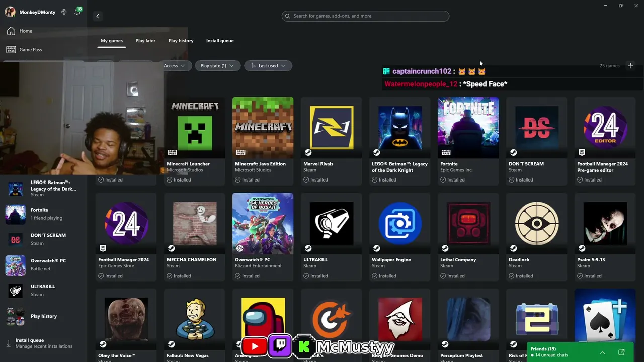Open the Solitaire spade card tile
The width and height of the screenshot is (644, 362).
pos(605,317)
